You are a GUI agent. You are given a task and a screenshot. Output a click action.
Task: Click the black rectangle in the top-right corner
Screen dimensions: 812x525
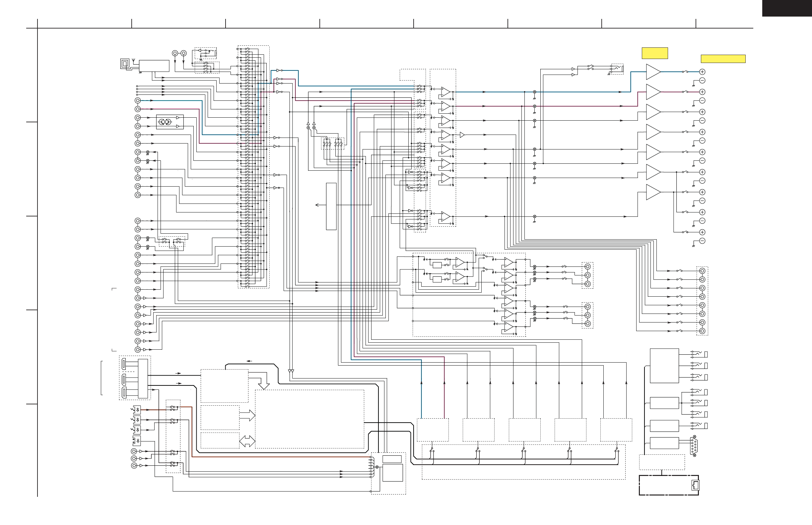coord(787,8)
